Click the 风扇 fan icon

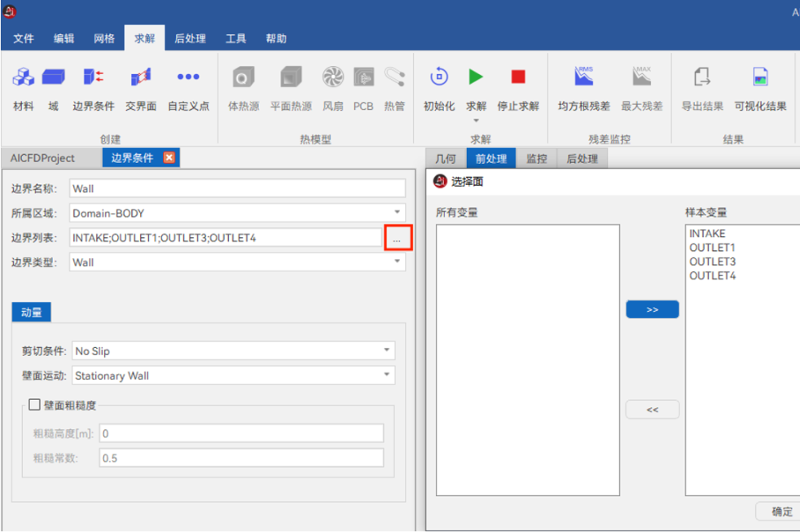[x=332, y=77]
